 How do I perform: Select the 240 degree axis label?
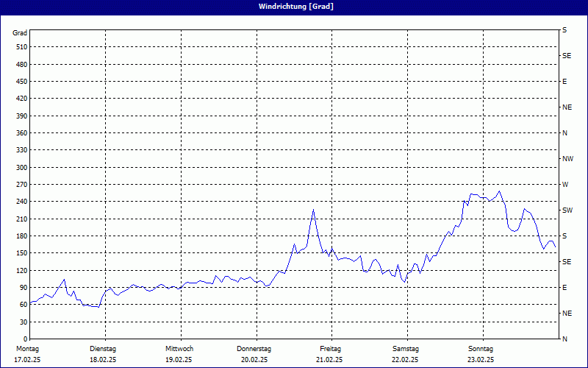pyautogui.click(x=22, y=201)
